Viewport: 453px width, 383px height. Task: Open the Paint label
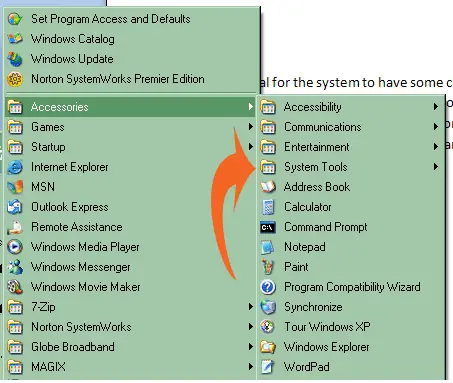(x=296, y=267)
